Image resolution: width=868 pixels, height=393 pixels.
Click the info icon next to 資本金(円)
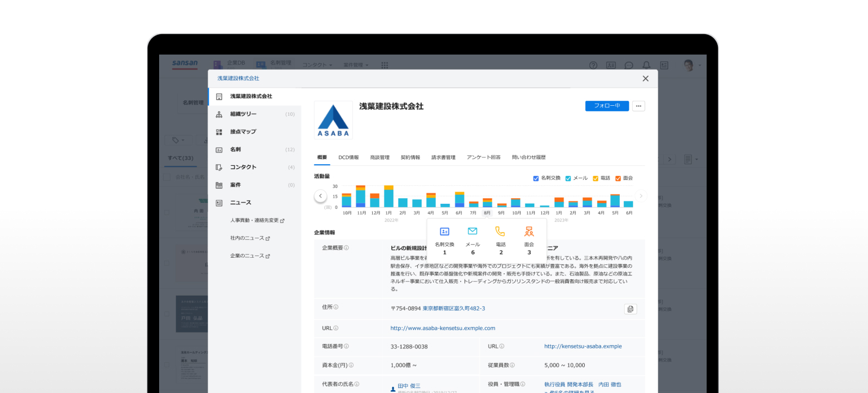tap(351, 366)
